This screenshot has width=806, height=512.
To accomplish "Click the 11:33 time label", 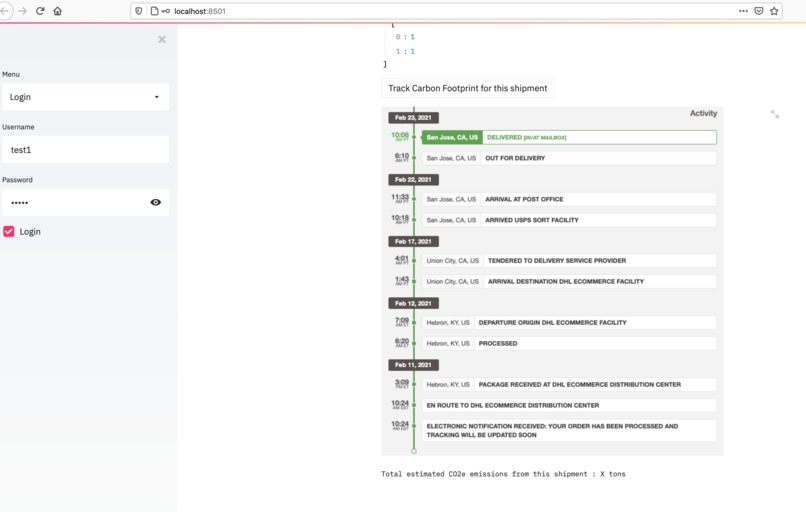I will pos(400,198).
